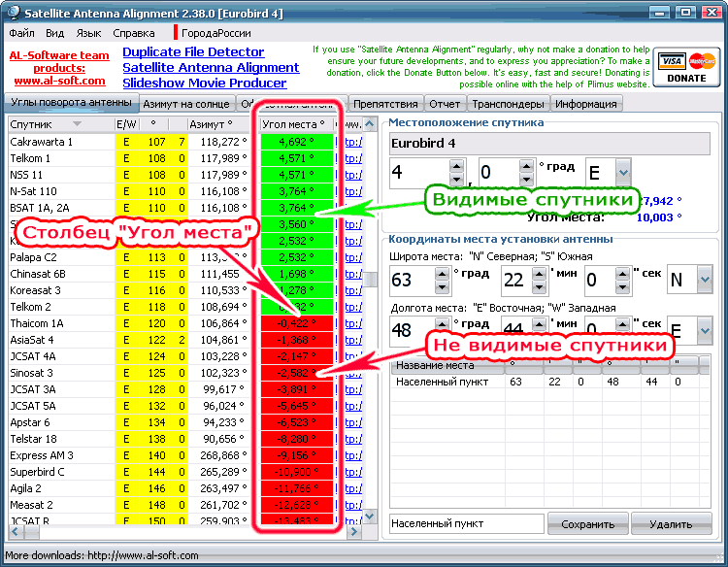Screen dimensions: 728x567
Task: Close the Satellite Antenna Alignment window
Action: (711, 12)
